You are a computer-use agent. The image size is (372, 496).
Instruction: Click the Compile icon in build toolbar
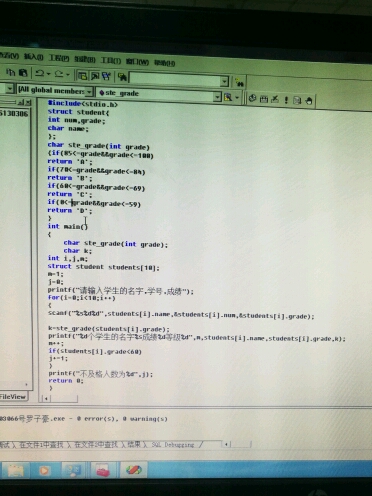pos(252,98)
